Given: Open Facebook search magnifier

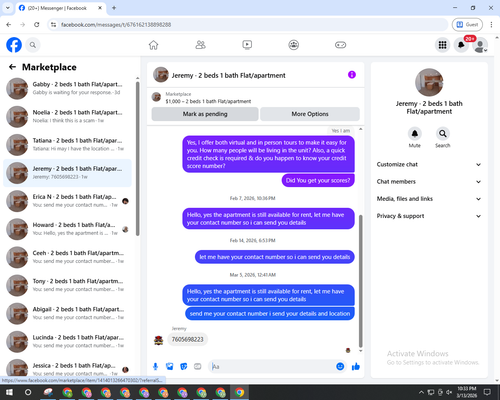Looking at the screenshot, I should point(33,45).
